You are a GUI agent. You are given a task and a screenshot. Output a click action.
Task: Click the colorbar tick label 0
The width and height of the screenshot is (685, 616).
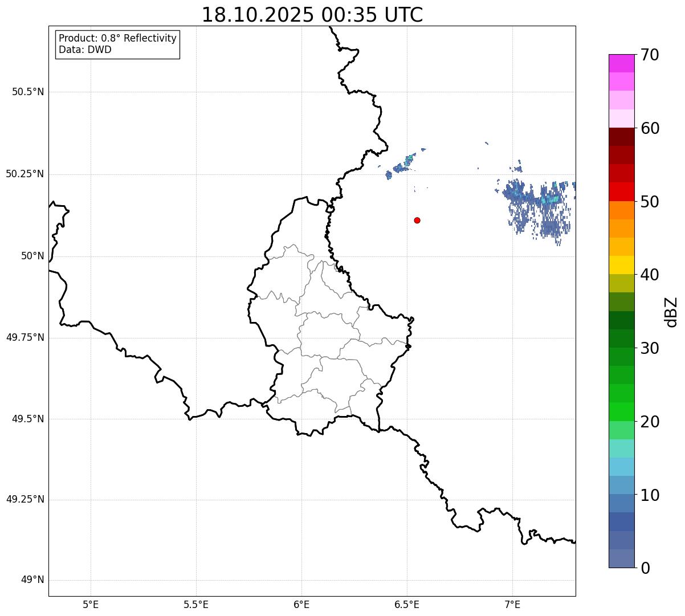pos(645,568)
